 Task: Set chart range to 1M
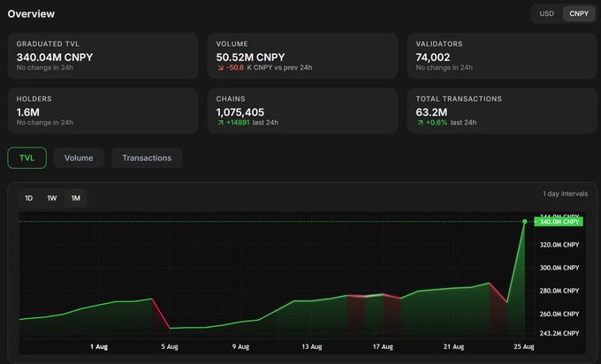point(75,198)
